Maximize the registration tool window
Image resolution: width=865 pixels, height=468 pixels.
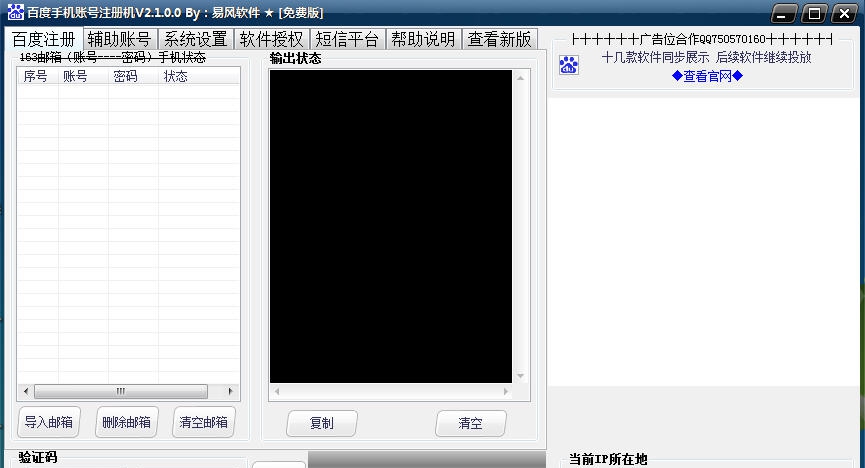pyautogui.click(x=814, y=13)
